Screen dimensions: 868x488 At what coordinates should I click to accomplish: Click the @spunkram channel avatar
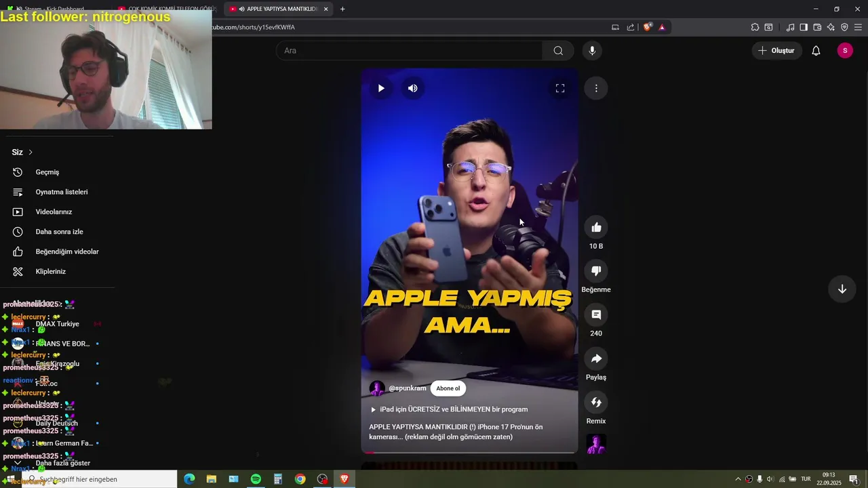(377, 388)
